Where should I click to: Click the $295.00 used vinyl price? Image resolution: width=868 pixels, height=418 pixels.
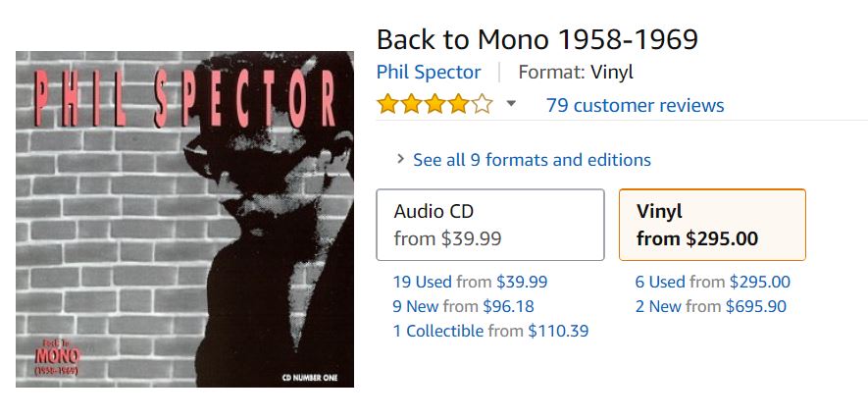click(x=759, y=282)
